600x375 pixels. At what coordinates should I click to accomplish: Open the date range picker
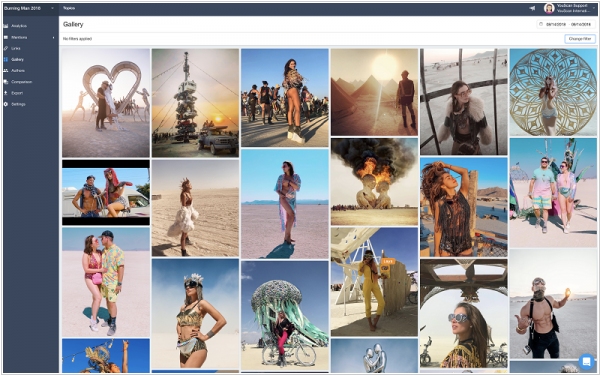[566, 24]
